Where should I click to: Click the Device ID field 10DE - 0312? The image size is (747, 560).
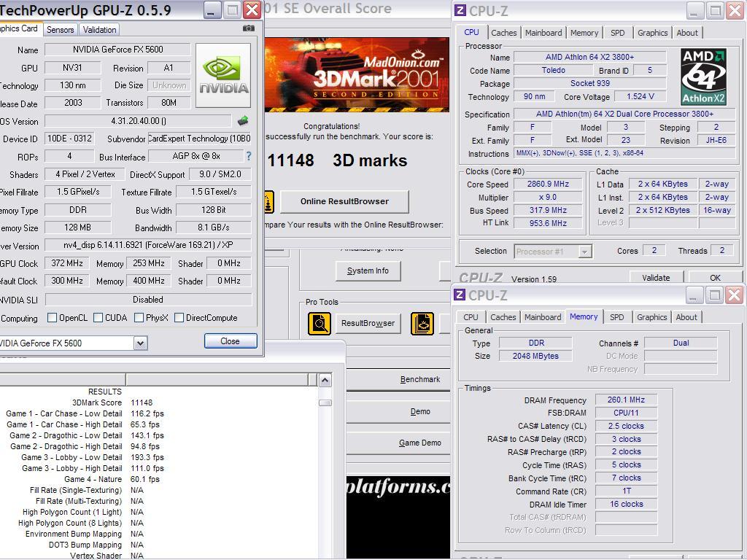tap(69, 139)
